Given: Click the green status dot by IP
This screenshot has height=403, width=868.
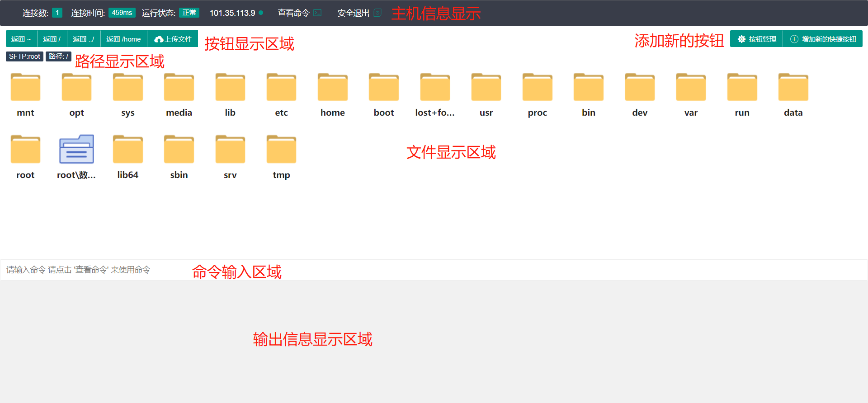Looking at the screenshot, I should click(261, 13).
